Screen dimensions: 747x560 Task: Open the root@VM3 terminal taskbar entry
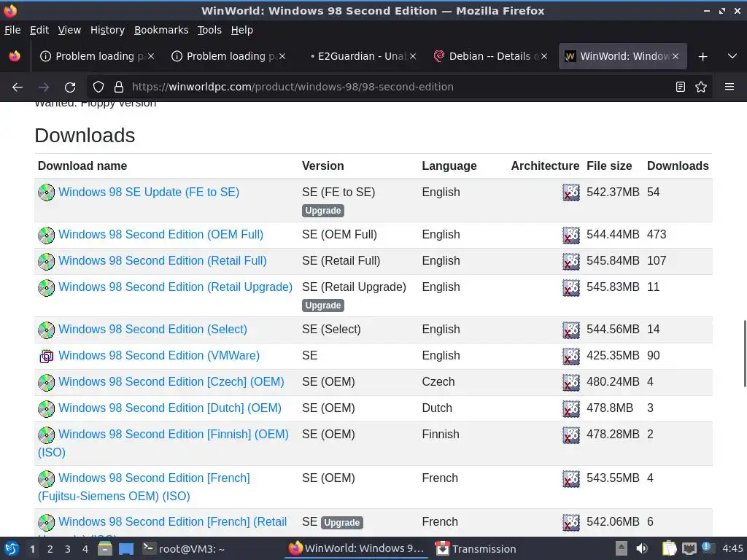tap(184, 548)
